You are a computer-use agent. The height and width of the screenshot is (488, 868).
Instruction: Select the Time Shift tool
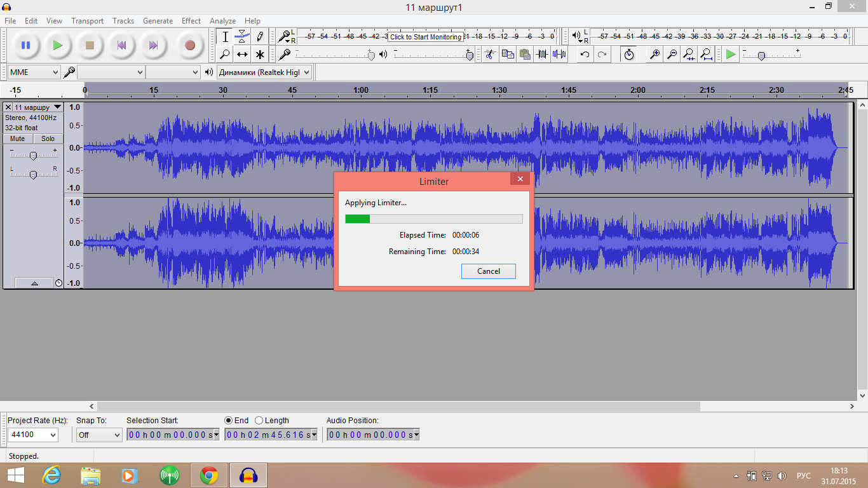click(242, 55)
